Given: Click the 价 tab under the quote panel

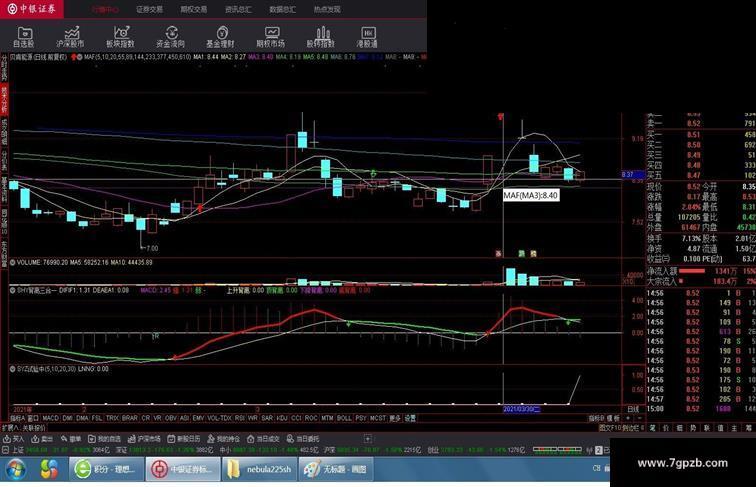Looking at the screenshot, I should click(666, 428).
